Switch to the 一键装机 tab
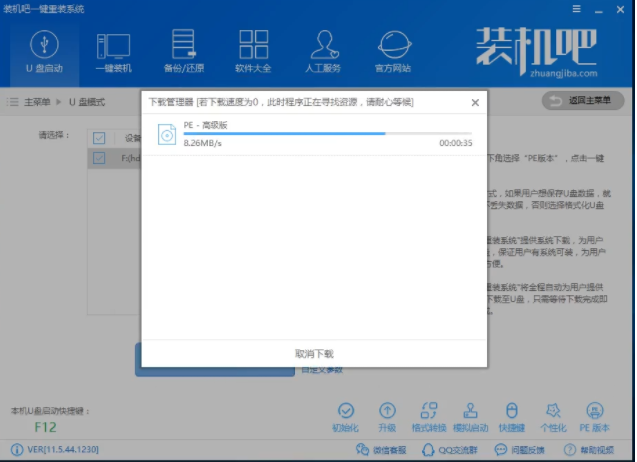 click(113, 51)
